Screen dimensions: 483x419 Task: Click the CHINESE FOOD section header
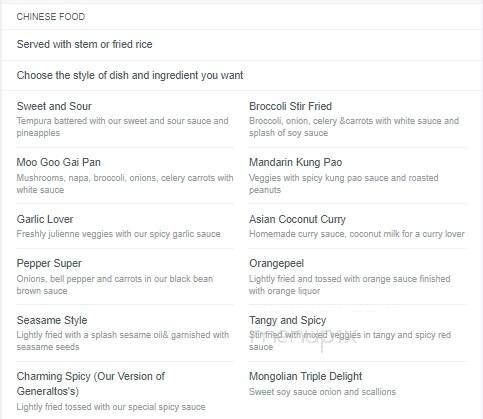[51, 17]
